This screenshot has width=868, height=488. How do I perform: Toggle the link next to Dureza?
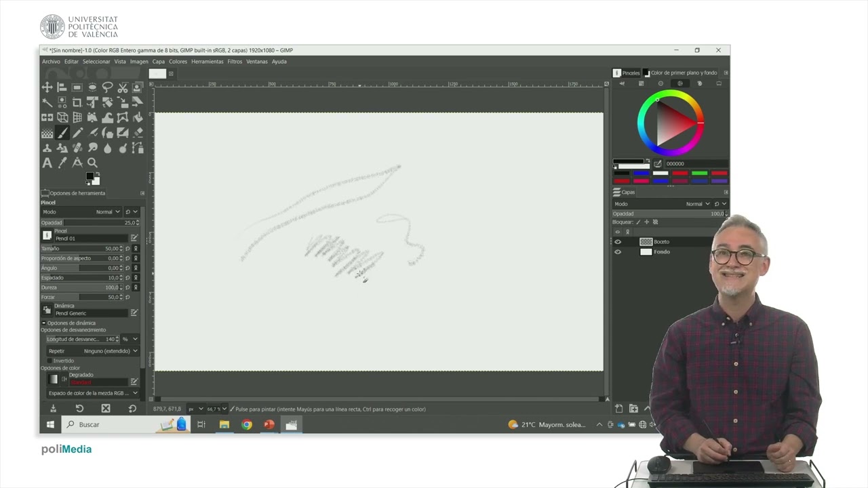coord(136,287)
